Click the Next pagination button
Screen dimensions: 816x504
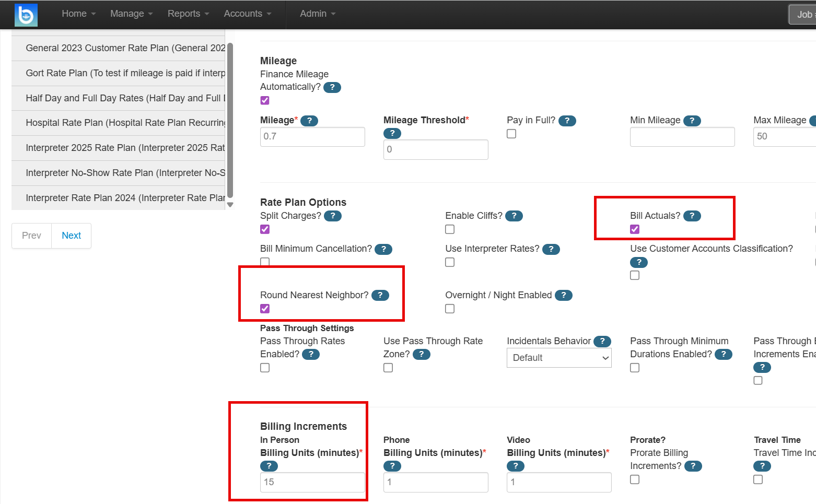tap(71, 236)
